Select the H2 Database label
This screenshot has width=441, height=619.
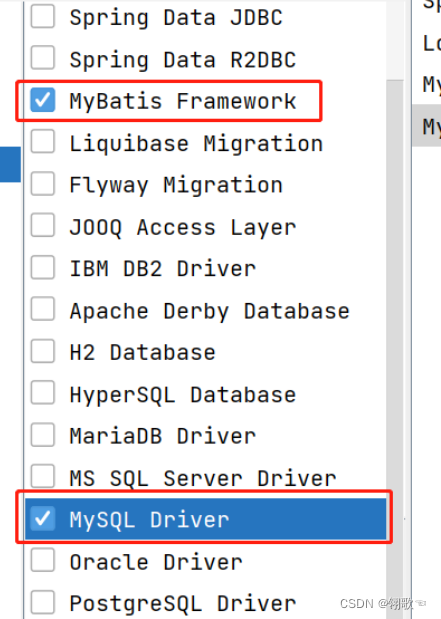(x=143, y=353)
